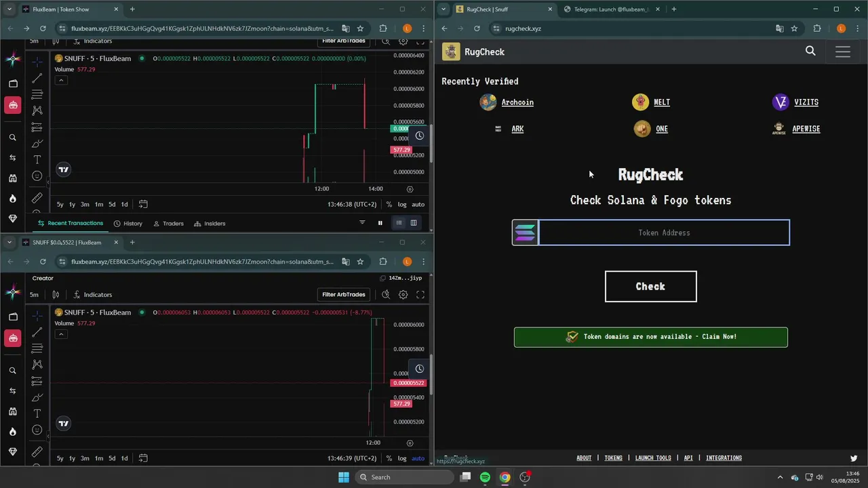Open the Fibonacci retracement tool in top chart
This screenshot has height=488, width=868.
[37, 94]
